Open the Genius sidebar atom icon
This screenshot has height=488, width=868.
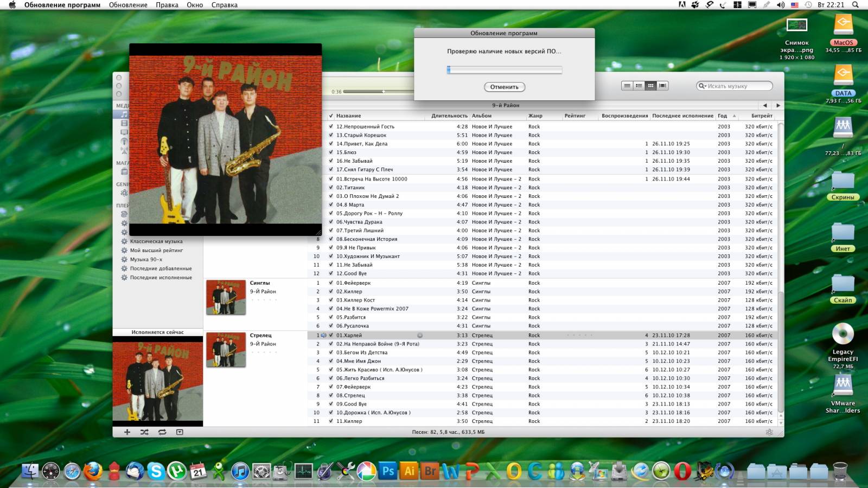tap(124, 192)
